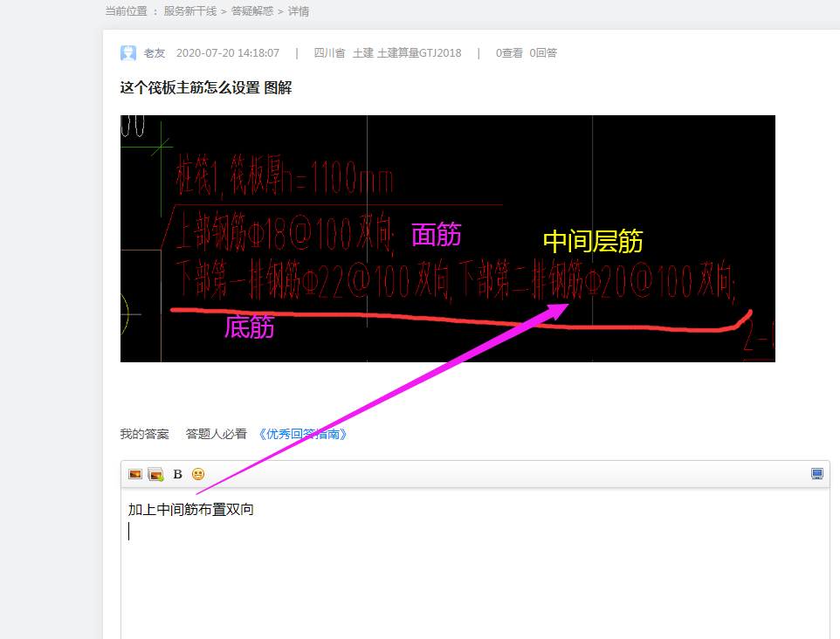
Task: Click the typed text 加上中间筋布置双向
Action: coord(190,510)
